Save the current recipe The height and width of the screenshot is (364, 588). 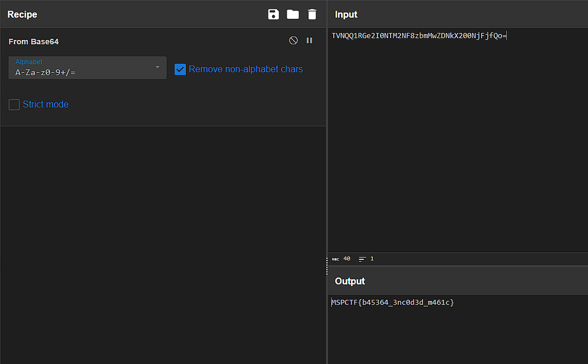click(x=273, y=14)
